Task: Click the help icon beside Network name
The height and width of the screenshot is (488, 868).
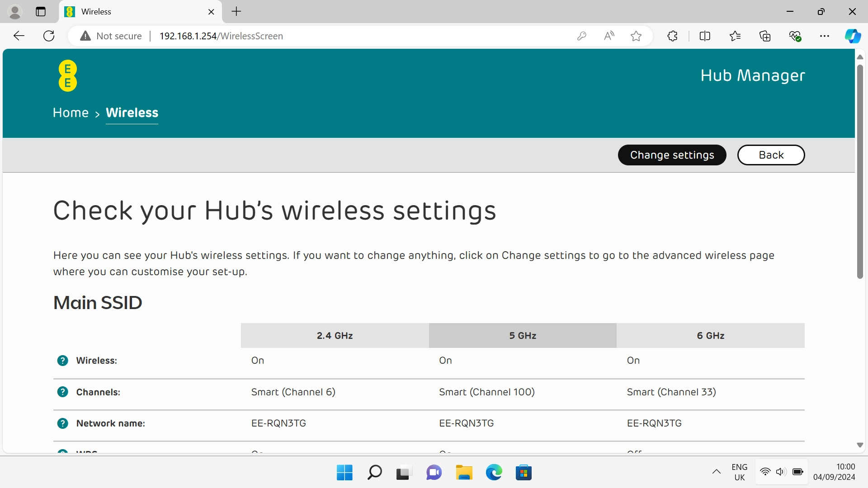Action: coord(62,423)
